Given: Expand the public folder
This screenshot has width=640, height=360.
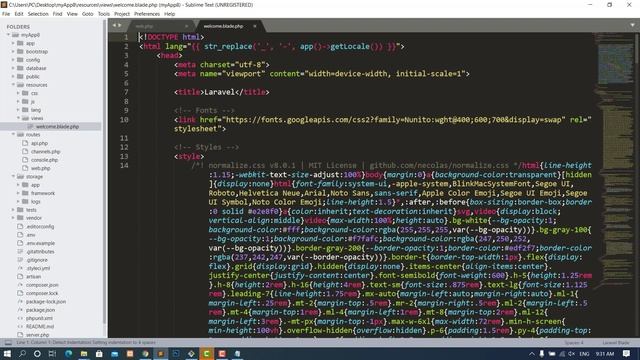Looking at the screenshot, I should click(13, 77).
